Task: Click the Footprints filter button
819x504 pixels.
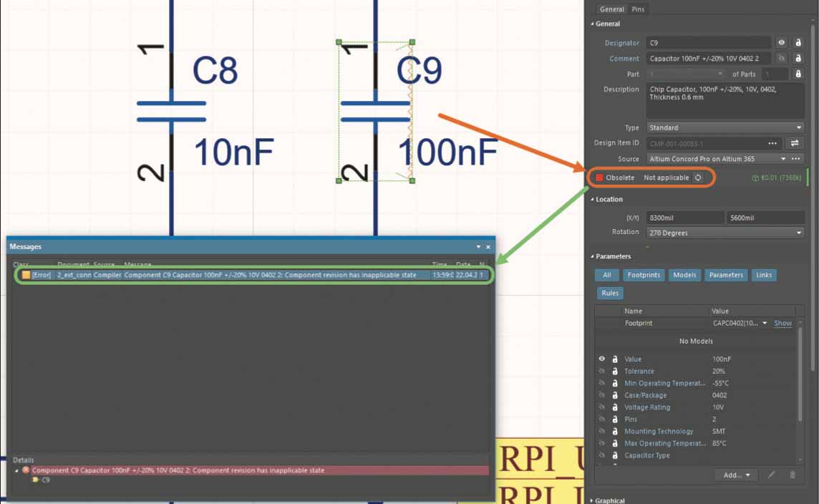Action: pyautogui.click(x=644, y=275)
